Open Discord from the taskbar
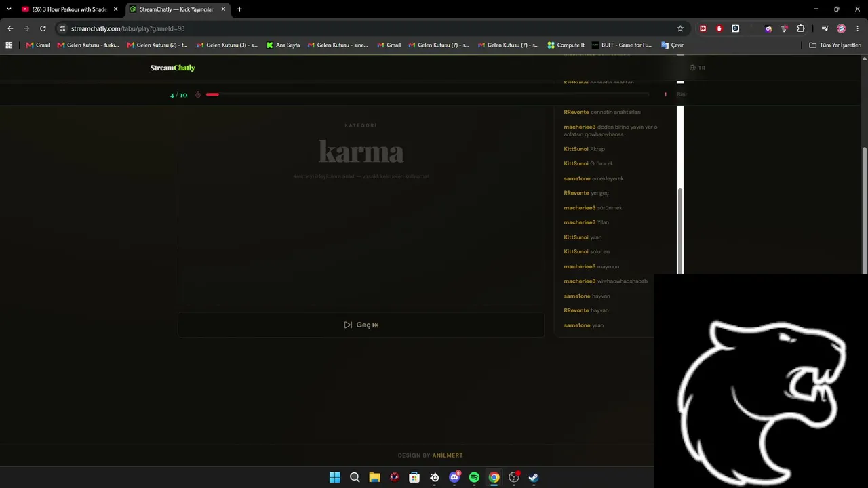 [x=454, y=477]
